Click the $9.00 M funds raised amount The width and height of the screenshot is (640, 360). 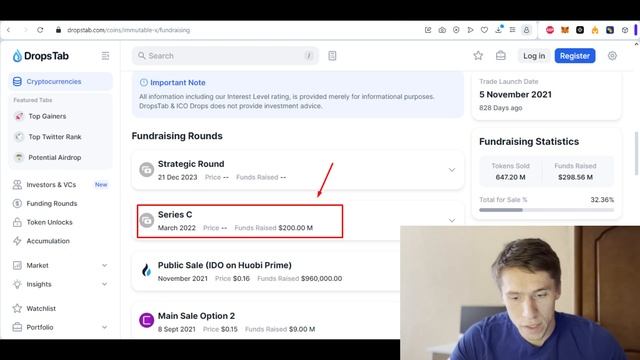302,329
